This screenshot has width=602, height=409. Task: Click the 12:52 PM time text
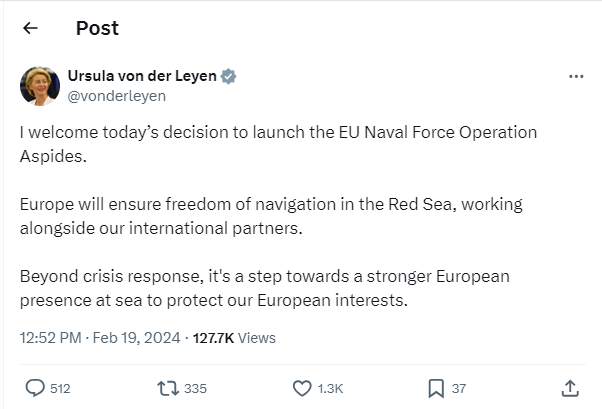click(48, 338)
